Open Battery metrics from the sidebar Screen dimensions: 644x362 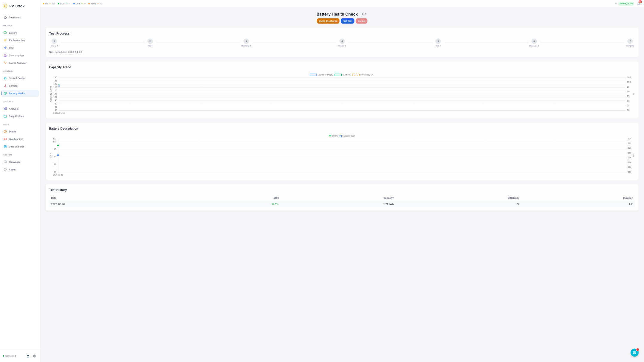tap(13, 33)
